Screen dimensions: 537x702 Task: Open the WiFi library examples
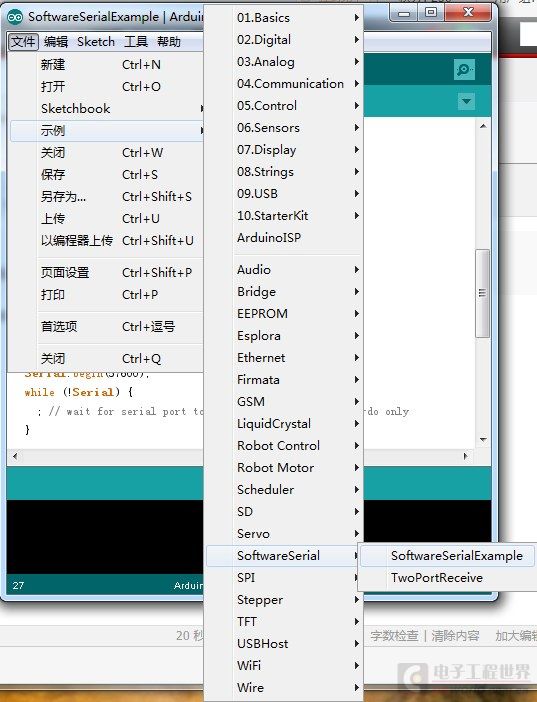[284, 665]
